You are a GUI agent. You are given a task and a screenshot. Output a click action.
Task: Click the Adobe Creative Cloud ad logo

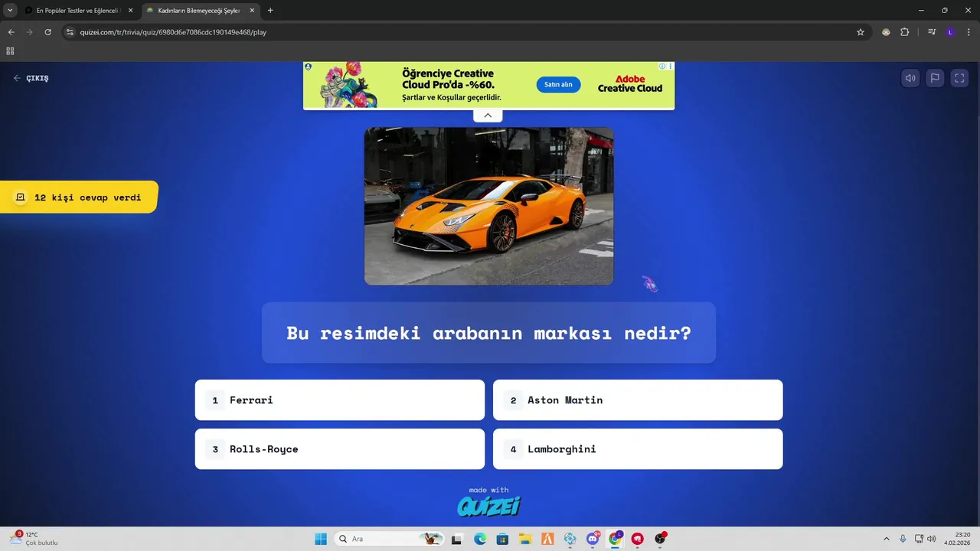[630, 84]
